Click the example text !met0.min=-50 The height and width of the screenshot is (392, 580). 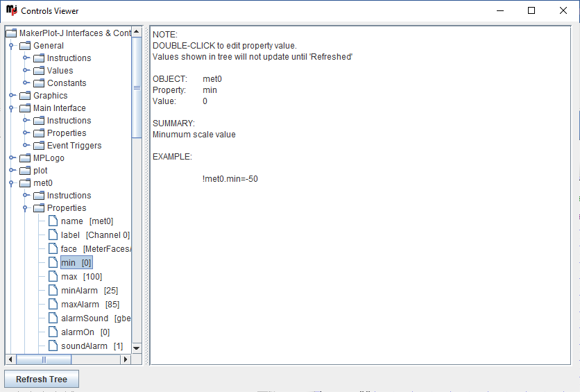(x=230, y=179)
